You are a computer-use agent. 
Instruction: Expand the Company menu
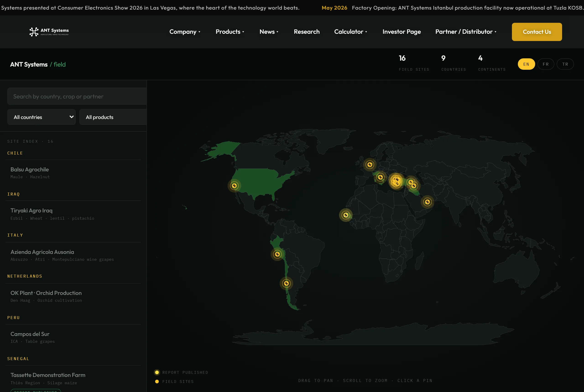tap(185, 32)
